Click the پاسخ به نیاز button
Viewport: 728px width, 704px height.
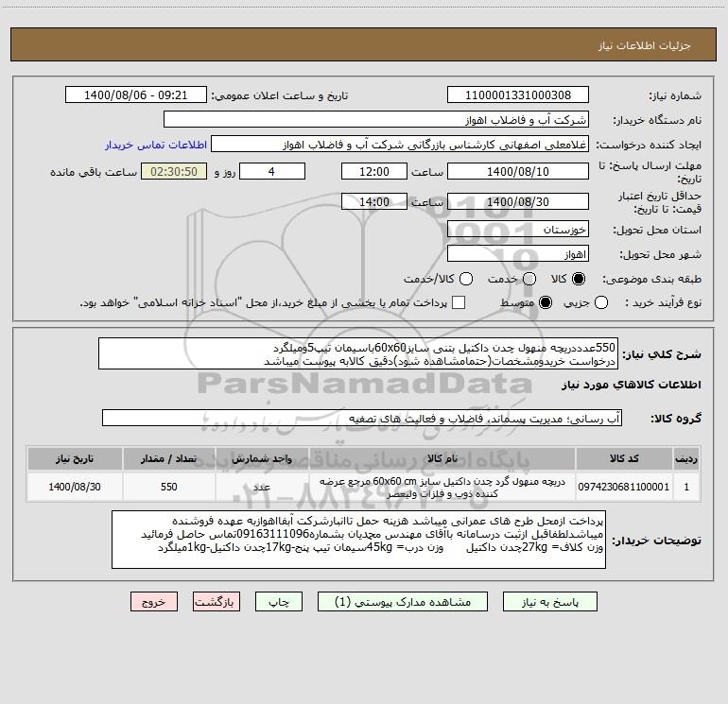550,602
